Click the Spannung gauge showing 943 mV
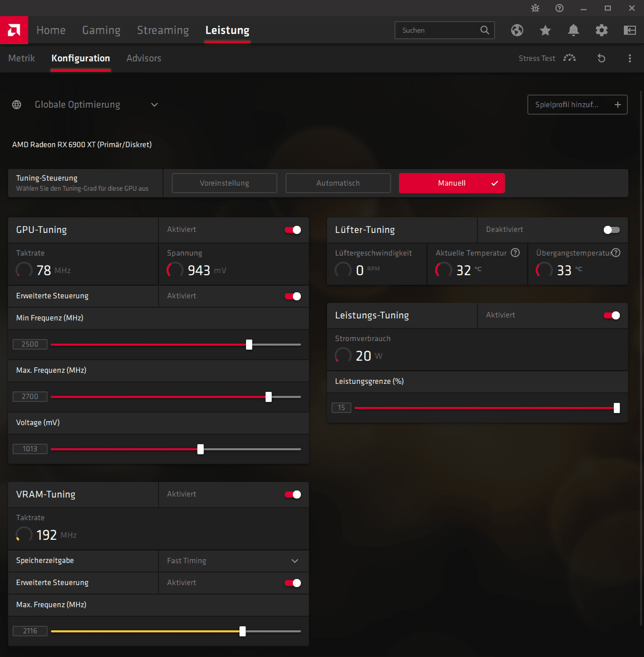This screenshot has width=644, height=657. [175, 270]
